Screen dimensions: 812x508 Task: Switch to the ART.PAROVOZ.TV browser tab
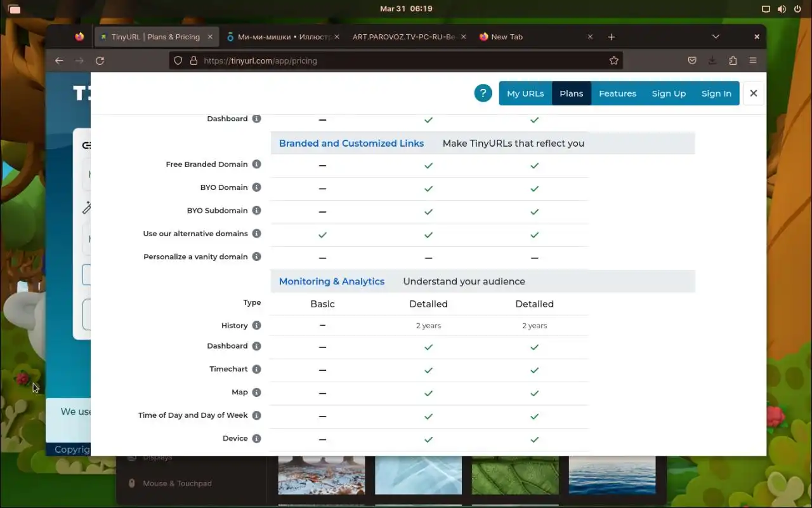click(409, 37)
